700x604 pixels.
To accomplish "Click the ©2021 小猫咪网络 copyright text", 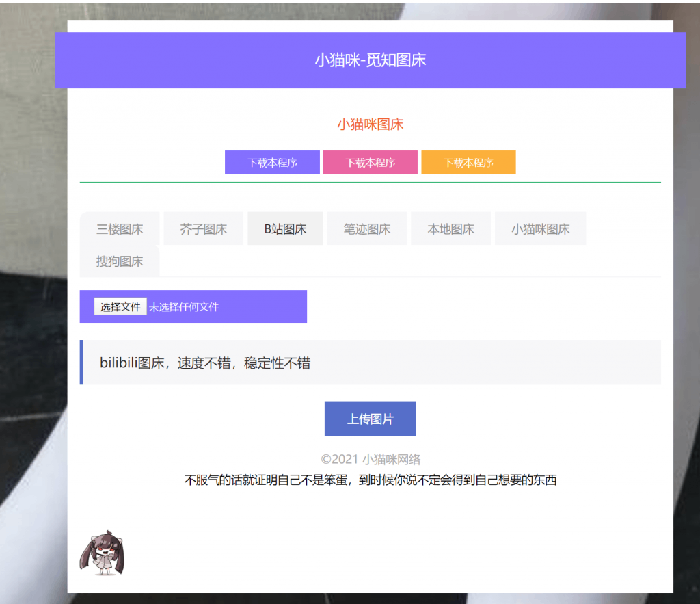I will point(370,460).
